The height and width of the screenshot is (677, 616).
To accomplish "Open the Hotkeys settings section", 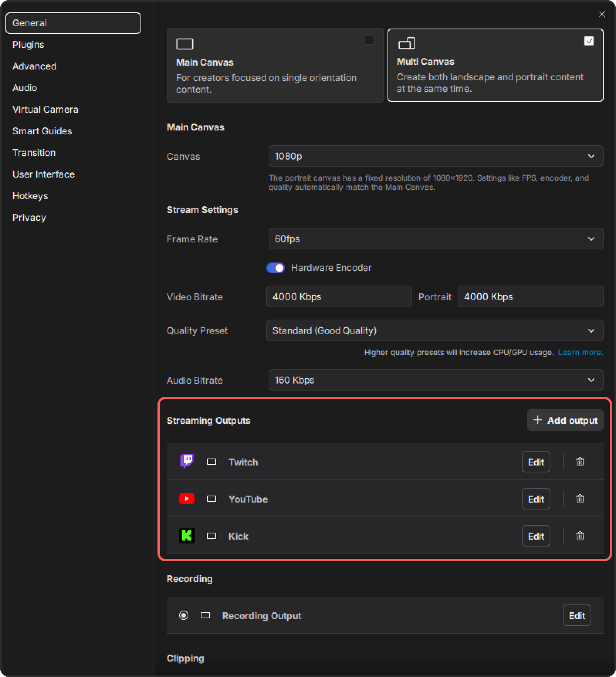I will 30,196.
